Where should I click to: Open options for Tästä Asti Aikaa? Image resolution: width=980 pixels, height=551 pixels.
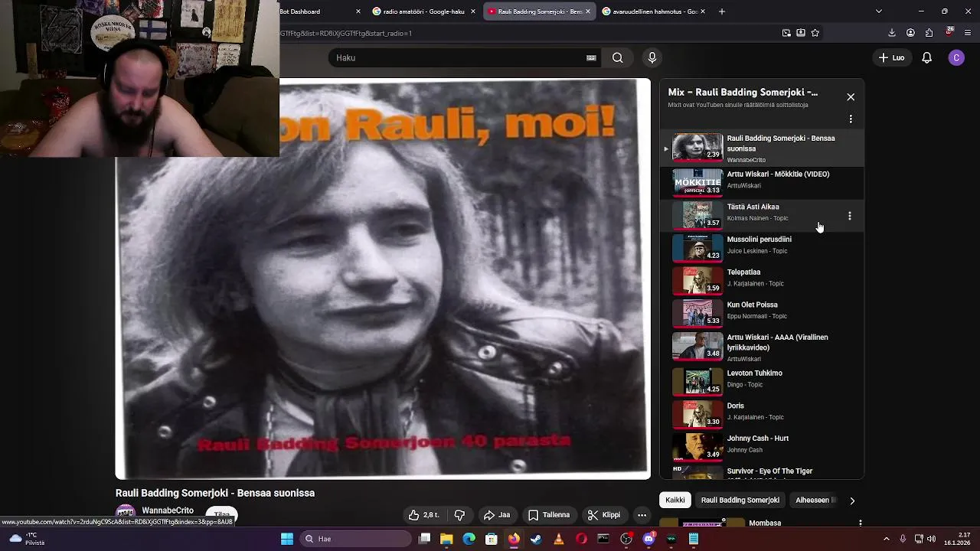pos(850,216)
